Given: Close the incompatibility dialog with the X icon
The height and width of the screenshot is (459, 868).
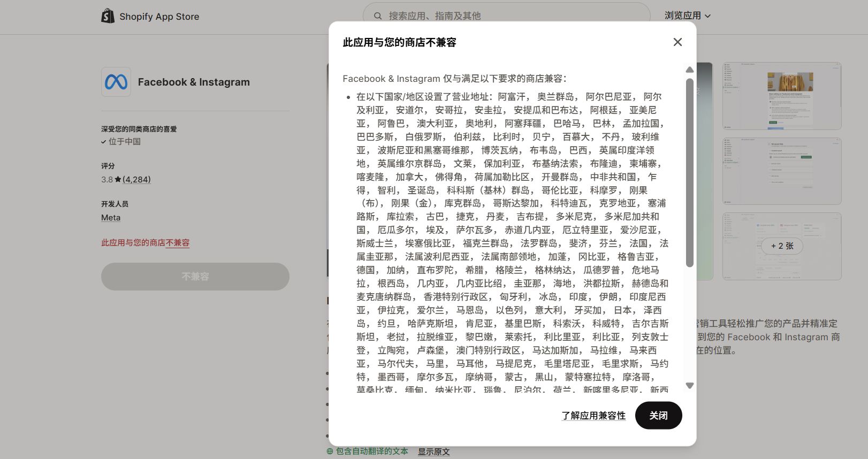Looking at the screenshot, I should [677, 42].
